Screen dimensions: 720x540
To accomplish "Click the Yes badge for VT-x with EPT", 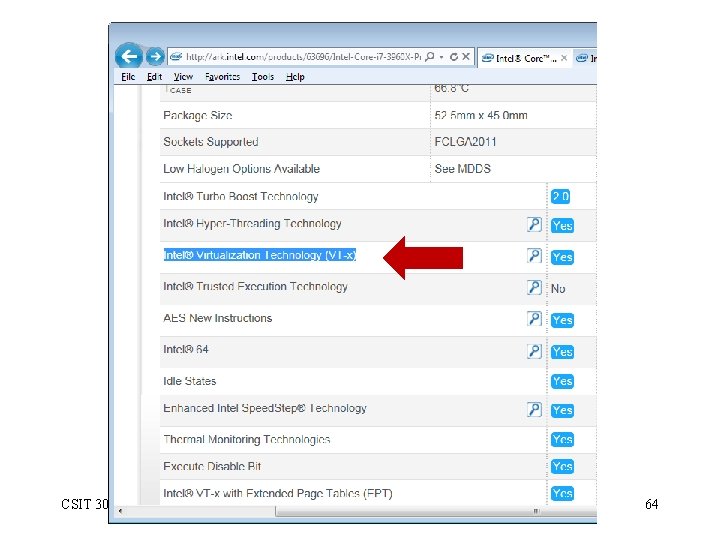I will pos(562,493).
